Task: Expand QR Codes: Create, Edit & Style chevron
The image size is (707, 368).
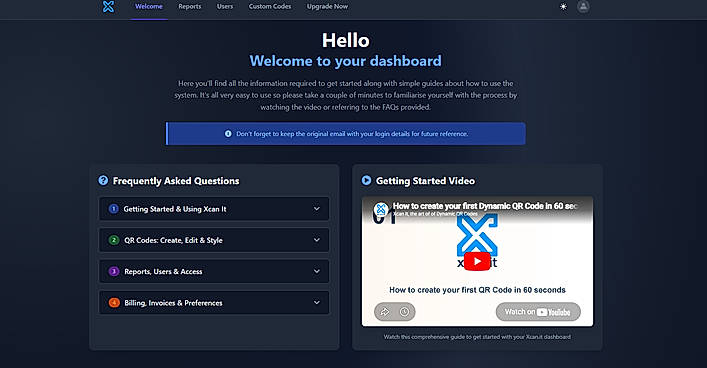Action: tap(317, 240)
